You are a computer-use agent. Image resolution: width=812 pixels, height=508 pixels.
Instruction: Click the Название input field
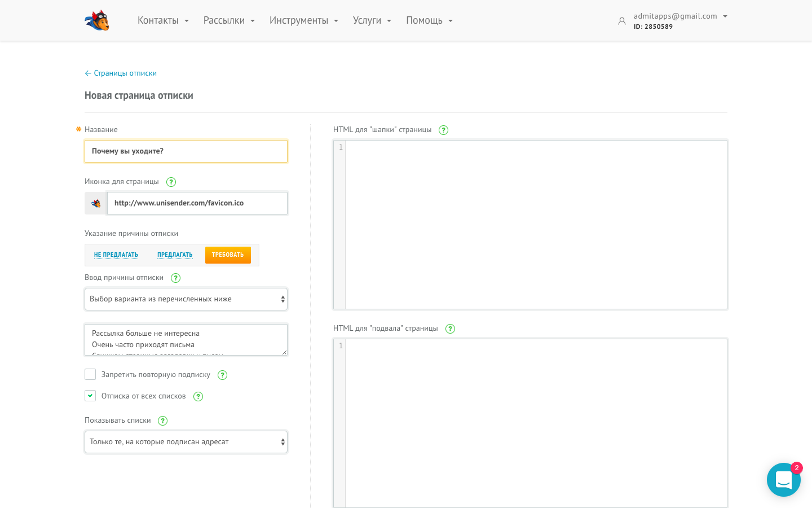[186, 151]
